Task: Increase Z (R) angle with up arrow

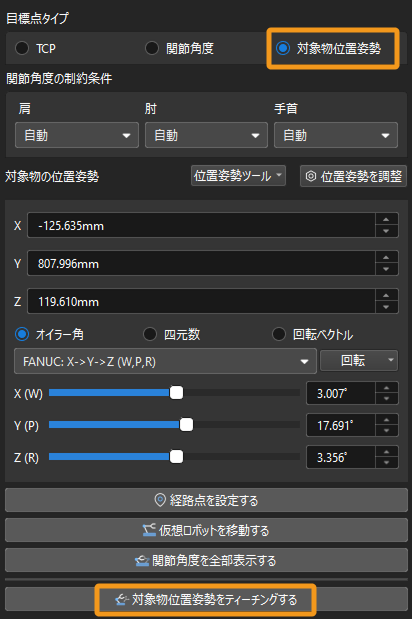Action: 386,452
